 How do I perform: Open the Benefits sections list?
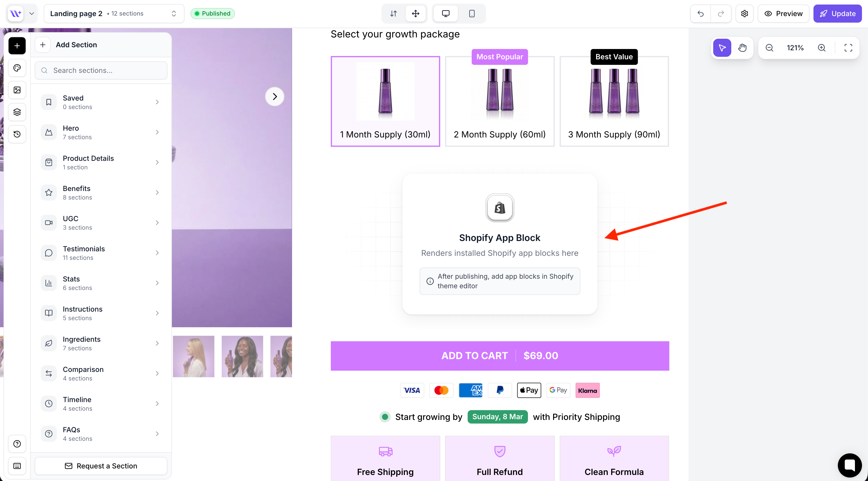tap(101, 193)
